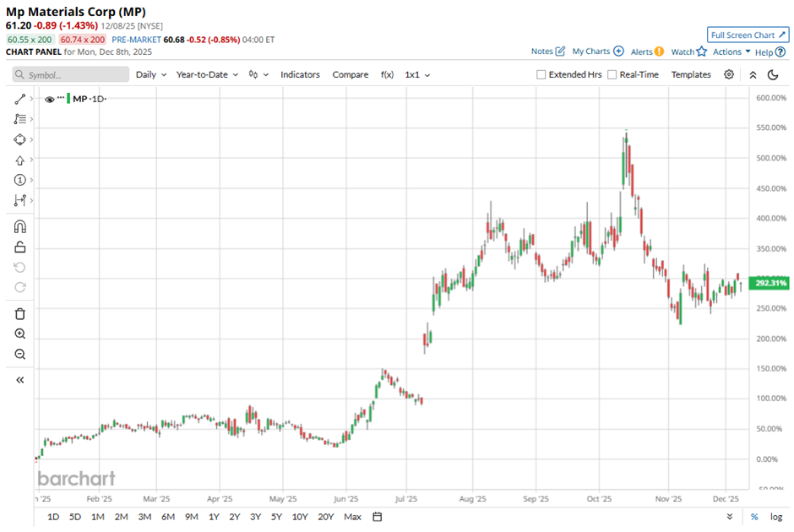Select the 2M time range

pyautogui.click(x=121, y=517)
